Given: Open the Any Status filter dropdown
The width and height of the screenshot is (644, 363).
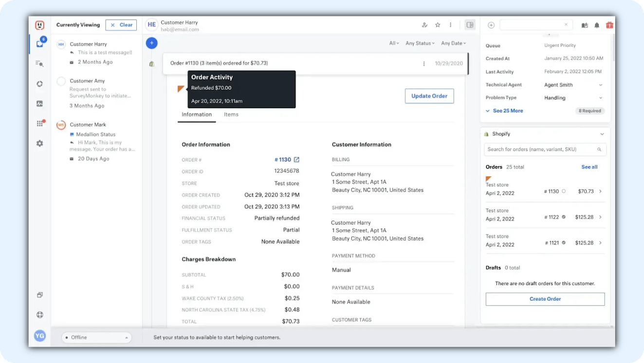Looking at the screenshot, I should pos(420,43).
